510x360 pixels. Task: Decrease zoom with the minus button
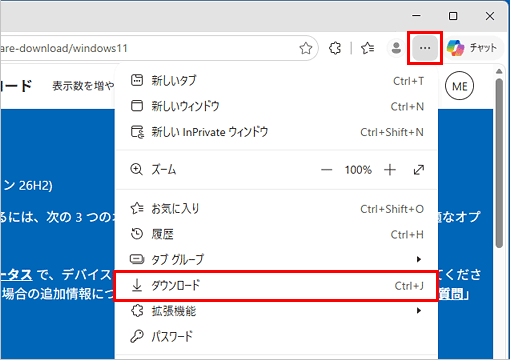coord(326,170)
